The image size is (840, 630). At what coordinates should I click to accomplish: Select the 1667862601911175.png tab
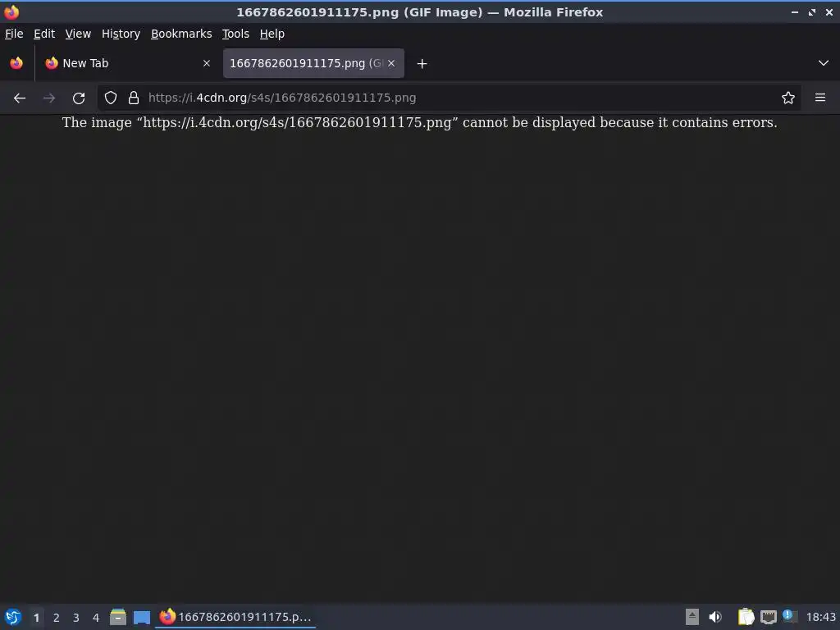[x=313, y=63]
